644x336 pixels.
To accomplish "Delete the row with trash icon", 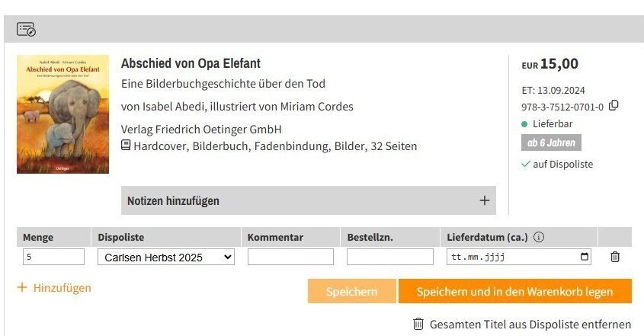I will point(615,257).
